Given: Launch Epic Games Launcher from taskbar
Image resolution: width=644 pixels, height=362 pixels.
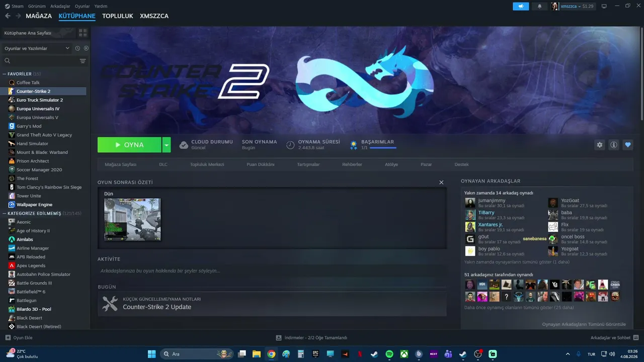Looking at the screenshot, I should point(315,354).
